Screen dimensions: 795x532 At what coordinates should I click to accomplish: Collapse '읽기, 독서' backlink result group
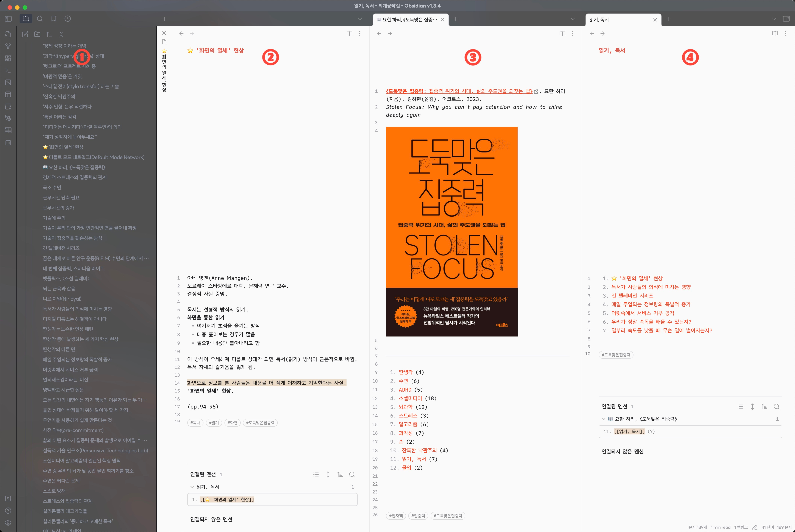192,487
